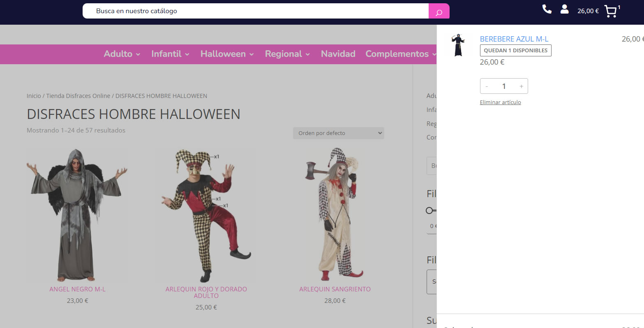Image resolution: width=644 pixels, height=328 pixels.
Task: Decrease cart quantity with minus button
Action: point(487,86)
